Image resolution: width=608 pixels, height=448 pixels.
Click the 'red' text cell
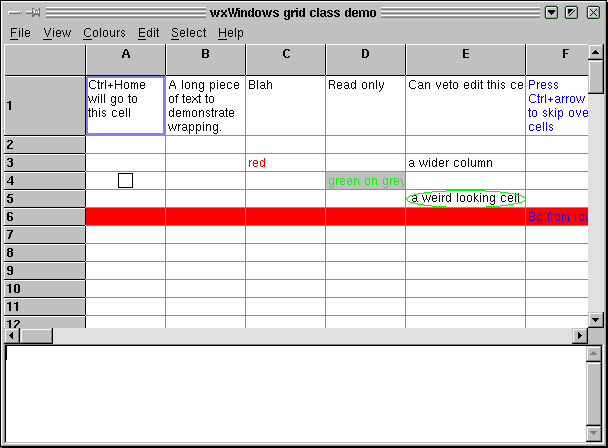[x=286, y=163]
